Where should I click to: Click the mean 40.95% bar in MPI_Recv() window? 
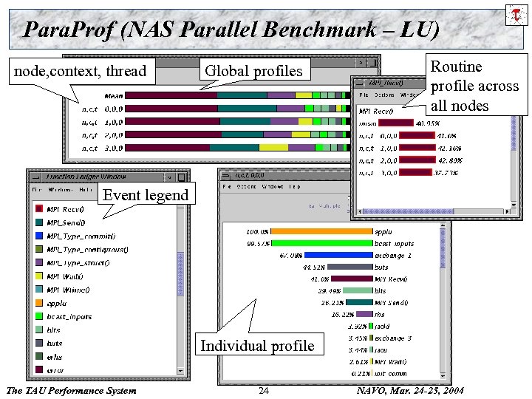[x=395, y=123]
